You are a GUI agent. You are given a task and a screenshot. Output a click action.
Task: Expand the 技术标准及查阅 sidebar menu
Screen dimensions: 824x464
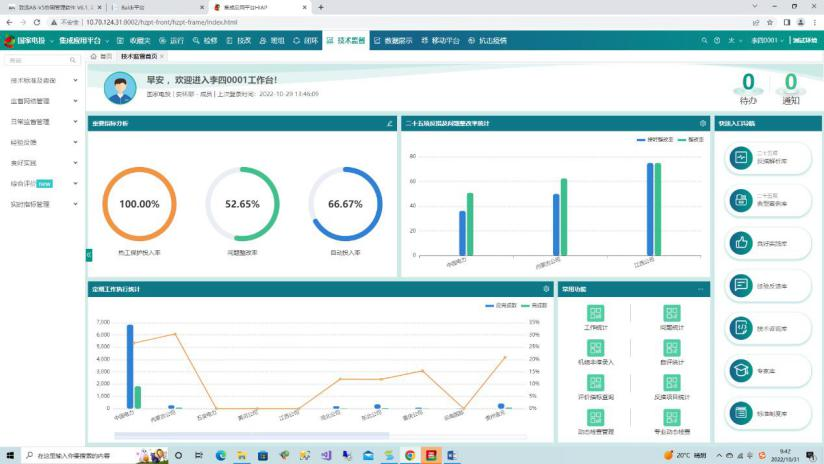(x=43, y=80)
